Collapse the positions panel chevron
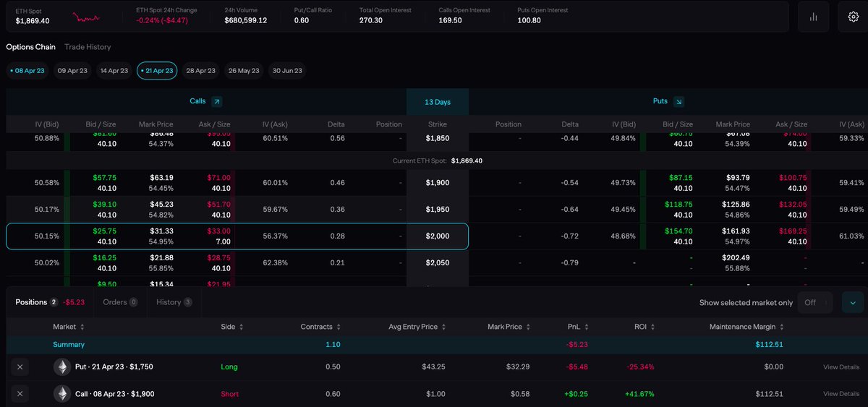This screenshot has width=868, height=407. point(853,302)
